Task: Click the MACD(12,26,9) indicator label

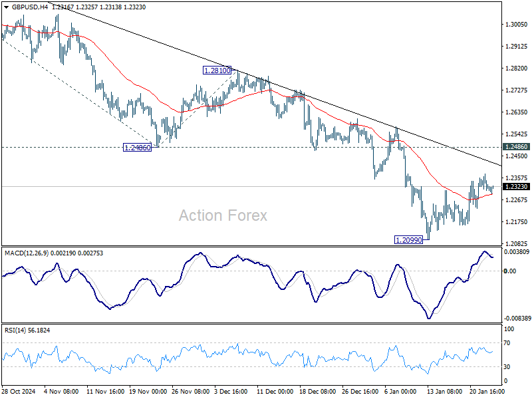Action: [x=27, y=253]
